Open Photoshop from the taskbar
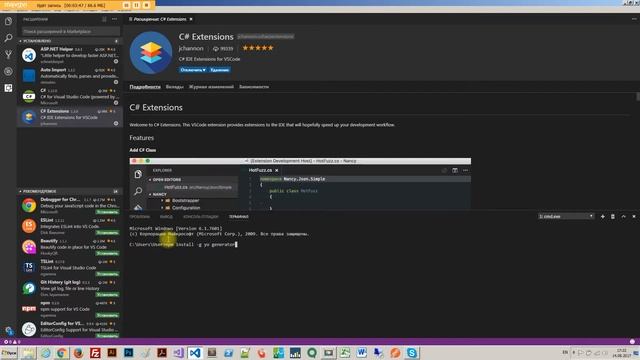640x360 pixels. tap(129, 353)
